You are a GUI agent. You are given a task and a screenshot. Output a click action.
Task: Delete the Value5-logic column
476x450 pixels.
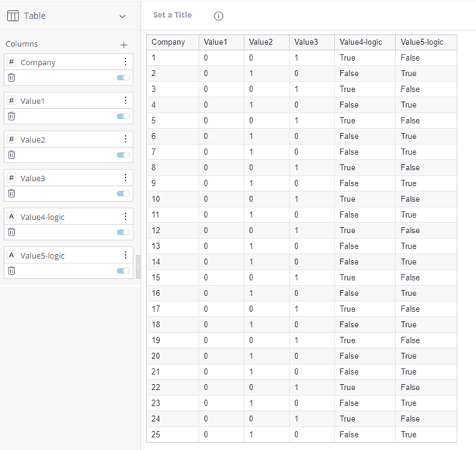point(11,271)
